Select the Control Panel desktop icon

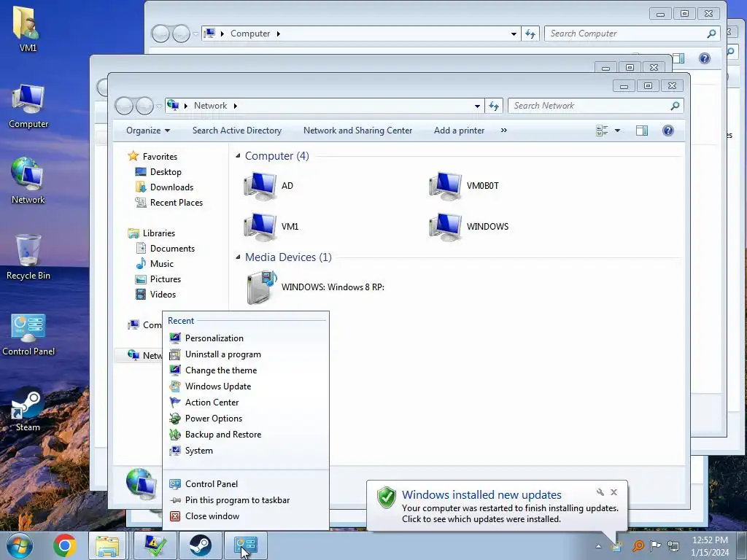point(28,334)
